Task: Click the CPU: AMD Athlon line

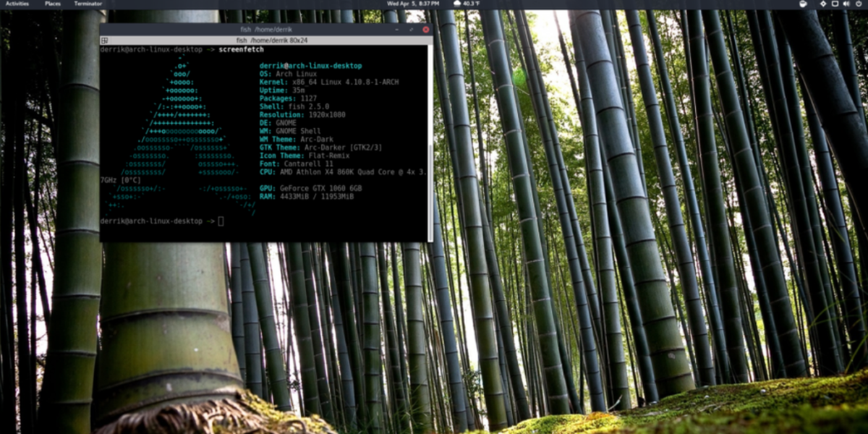Action: click(x=343, y=171)
